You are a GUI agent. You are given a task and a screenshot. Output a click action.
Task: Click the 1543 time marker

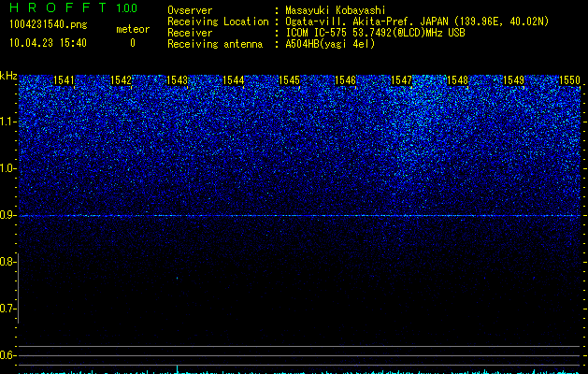[x=177, y=80]
